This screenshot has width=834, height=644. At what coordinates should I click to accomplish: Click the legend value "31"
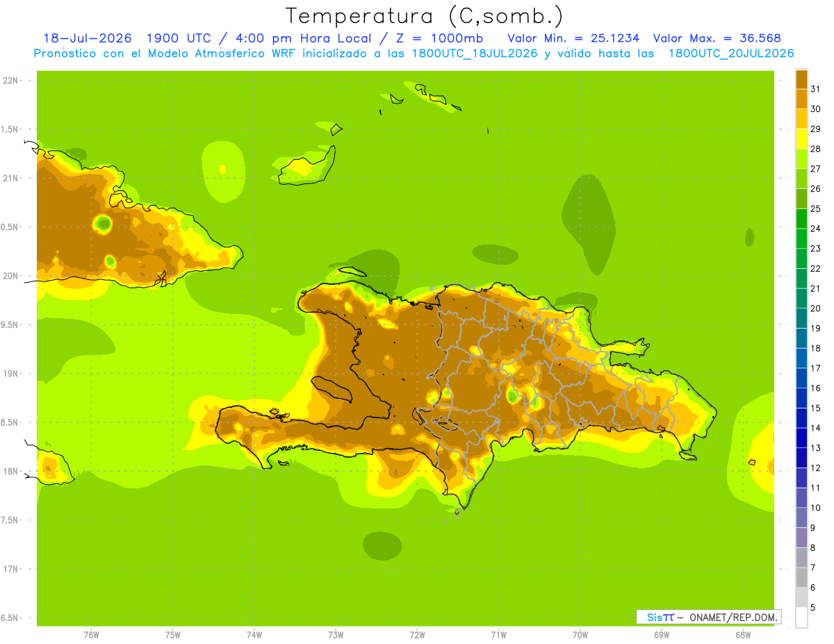click(x=815, y=89)
